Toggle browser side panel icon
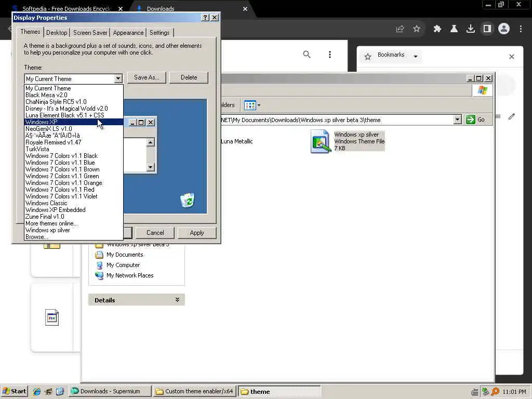 [487, 29]
